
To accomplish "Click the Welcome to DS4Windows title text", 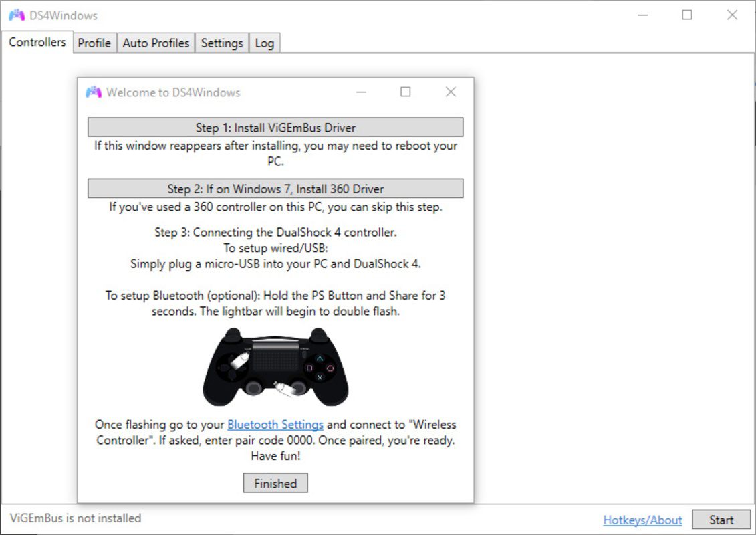I will coord(174,92).
